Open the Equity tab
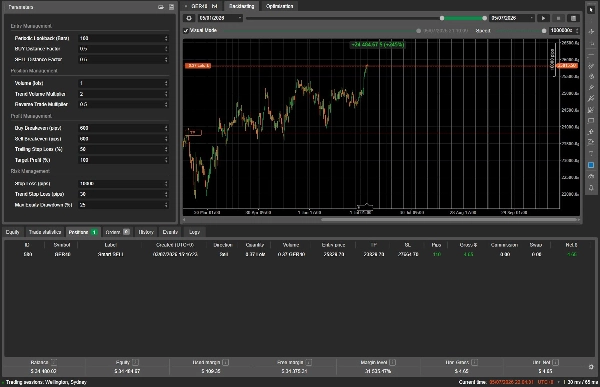 coord(13,232)
